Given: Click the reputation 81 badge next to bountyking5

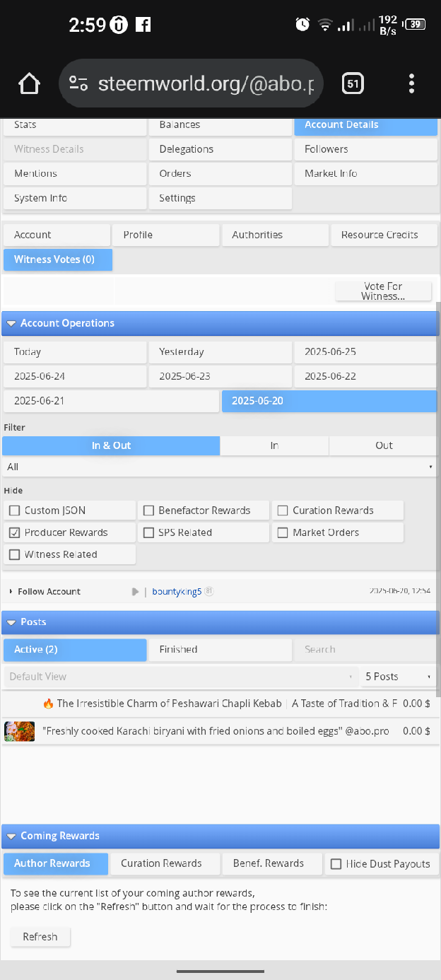Looking at the screenshot, I should click(x=209, y=591).
